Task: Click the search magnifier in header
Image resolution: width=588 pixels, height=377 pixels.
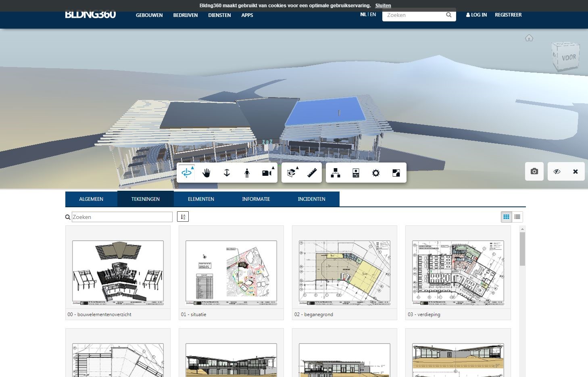Action: (x=449, y=15)
